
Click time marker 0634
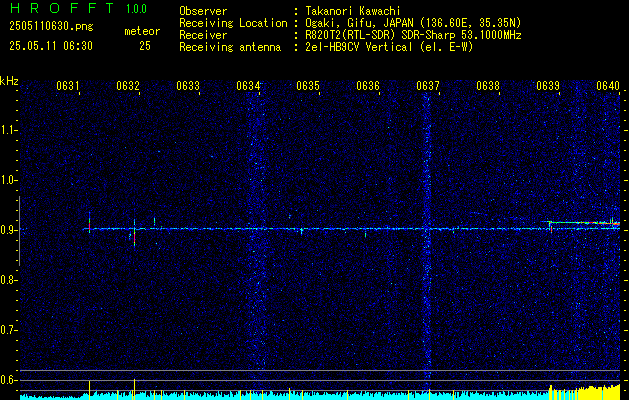tap(248, 85)
